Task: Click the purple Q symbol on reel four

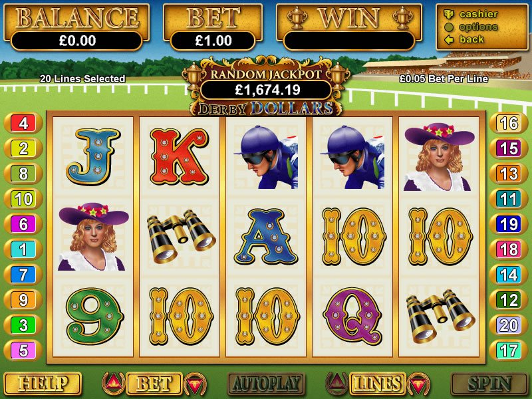Action: [353, 316]
